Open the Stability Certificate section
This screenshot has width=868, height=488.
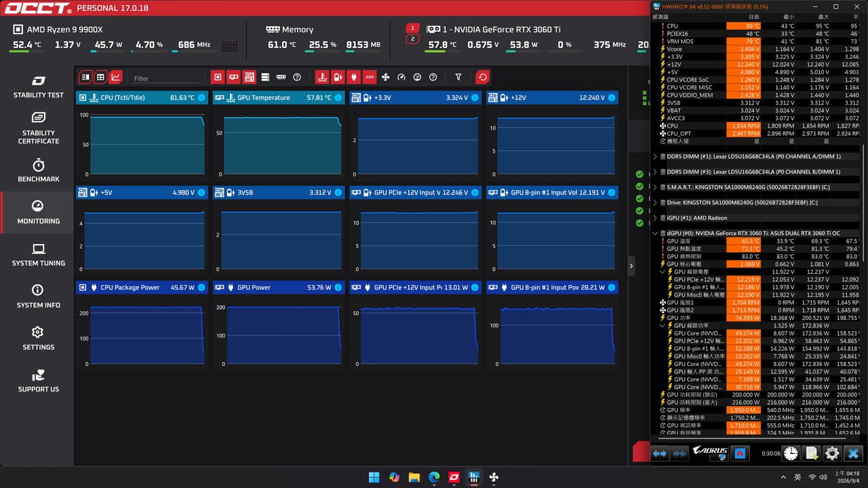[x=38, y=128]
